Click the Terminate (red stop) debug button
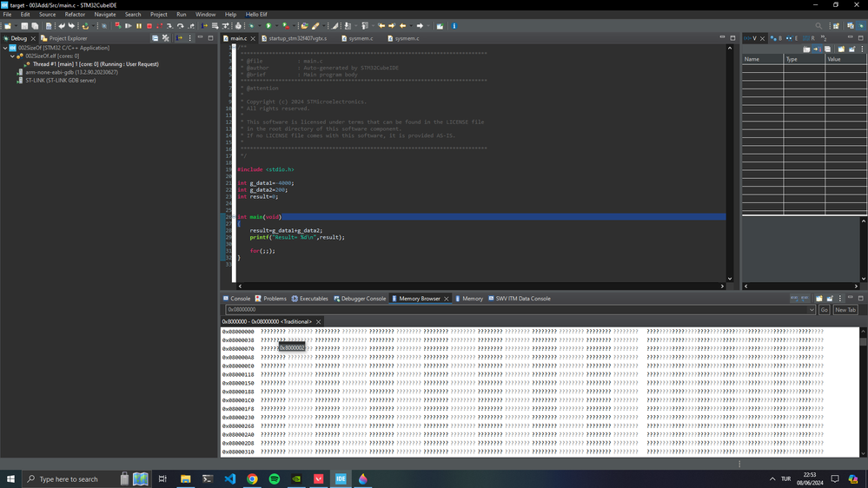The width and height of the screenshot is (868, 488). pos(149,26)
